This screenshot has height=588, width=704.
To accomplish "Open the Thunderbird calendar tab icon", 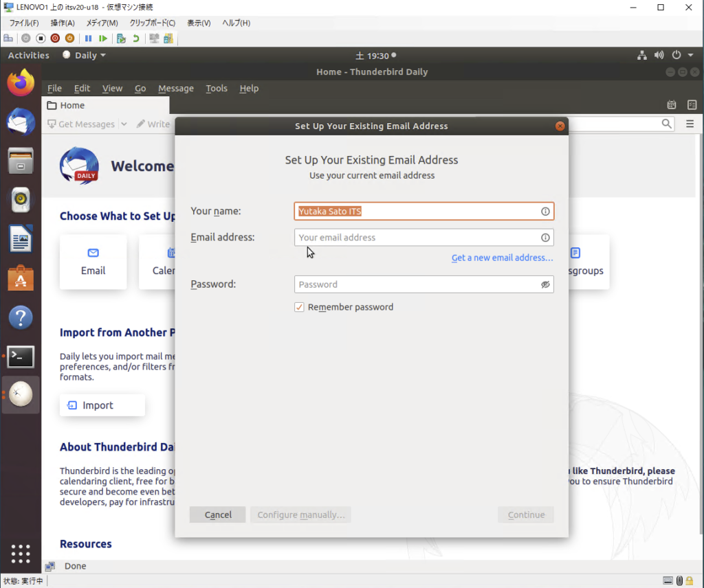I will [672, 105].
